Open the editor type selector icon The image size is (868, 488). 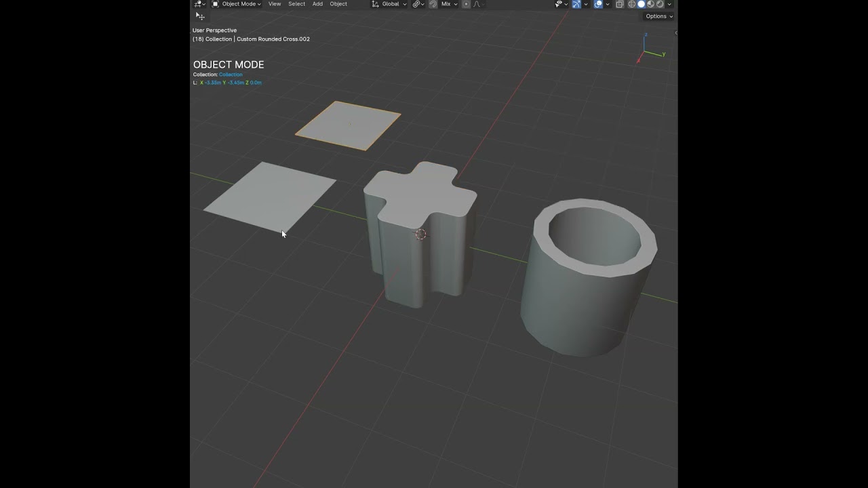pos(199,4)
